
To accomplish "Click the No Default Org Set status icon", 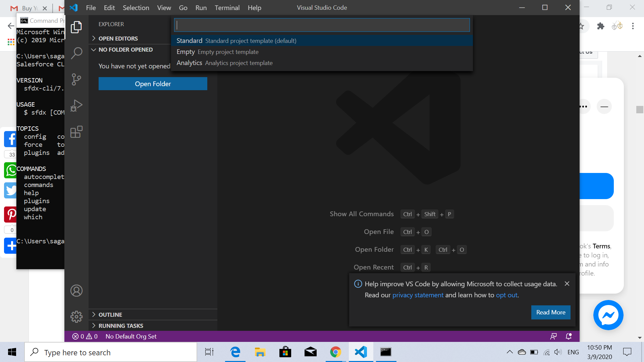I will 131,337.
